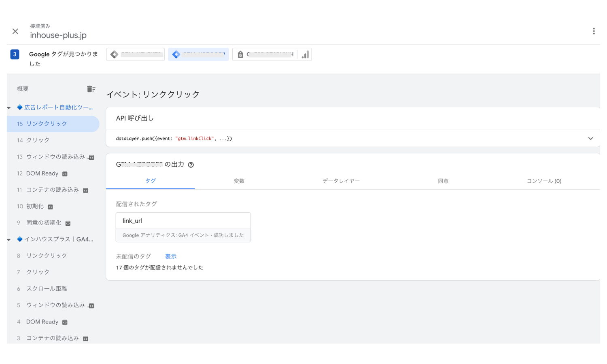Viewport: 607px width, 364px height.
Task: Click code icon beside event 3
Action: [85, 339]
